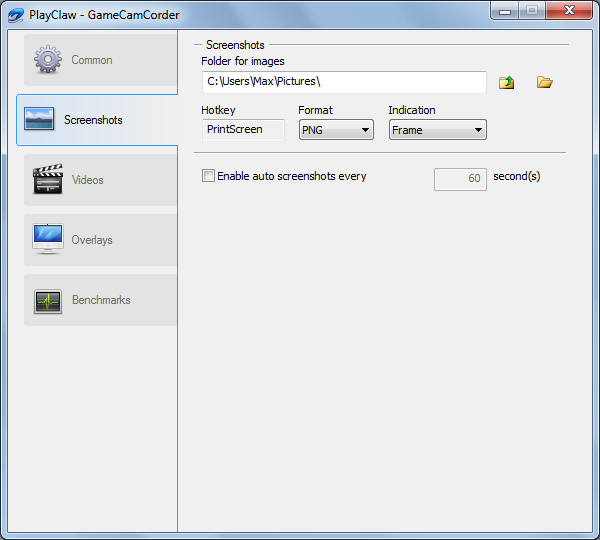Open the PNG format dropdown
The image size is (600, 540).
coord(336,130)
